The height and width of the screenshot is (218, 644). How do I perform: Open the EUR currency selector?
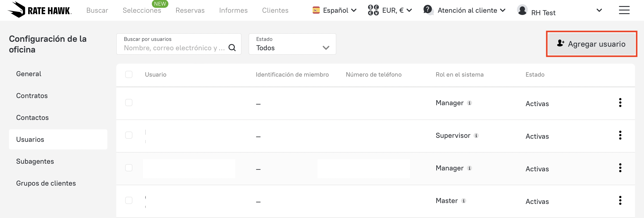[390, 10]
